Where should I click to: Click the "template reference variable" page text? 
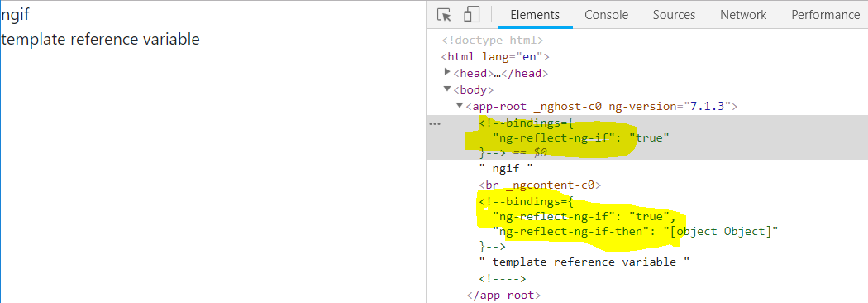click(100, 40)
